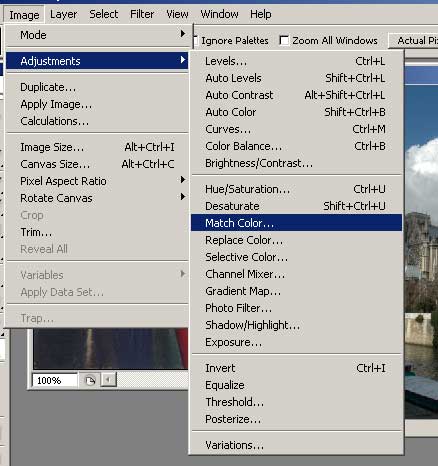Click the 100% zoom field
Viewport: 438px width, 466px height.
coord(55,380)
